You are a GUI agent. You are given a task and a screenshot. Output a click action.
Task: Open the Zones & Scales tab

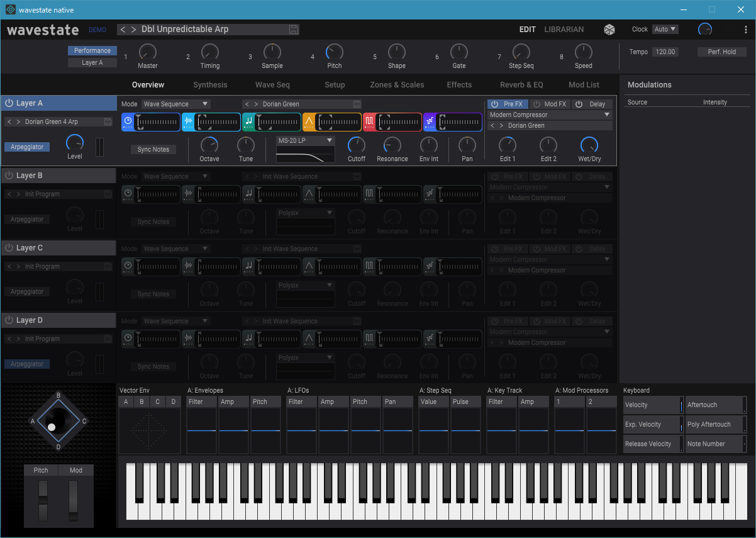(x=397, y=85)
